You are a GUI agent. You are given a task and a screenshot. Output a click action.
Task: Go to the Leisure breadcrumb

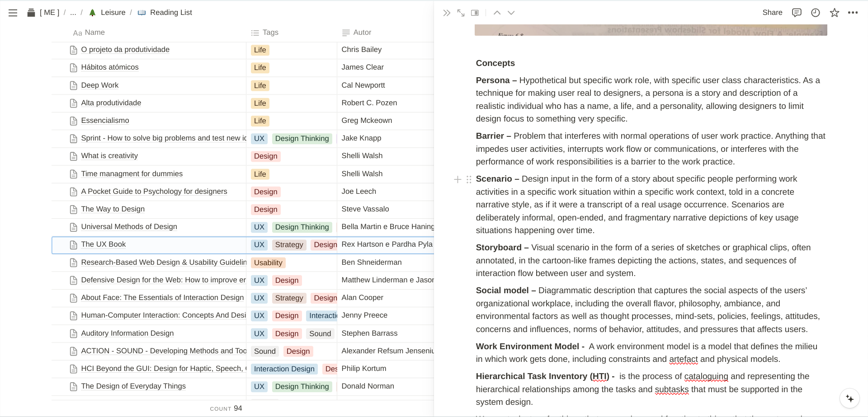(107, 13)
